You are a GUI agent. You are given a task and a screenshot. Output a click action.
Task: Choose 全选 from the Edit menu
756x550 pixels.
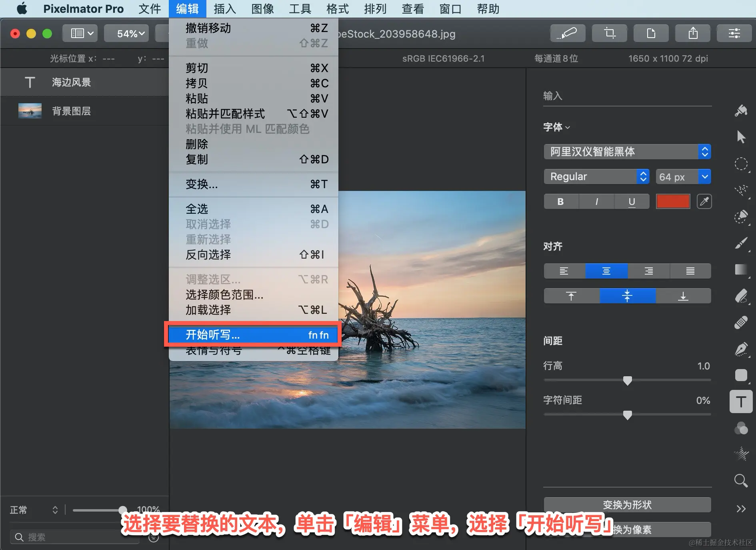pyautogui.click(x=253, y=209)
